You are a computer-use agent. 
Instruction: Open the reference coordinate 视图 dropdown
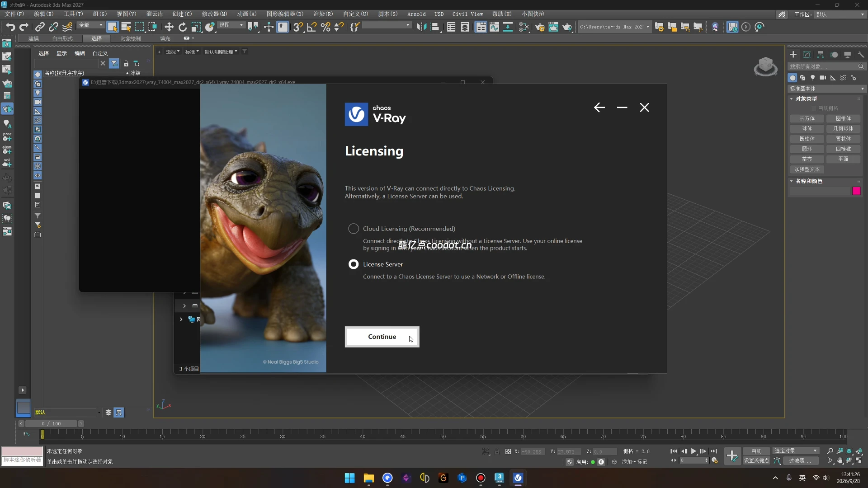click(x=231, y=25)
